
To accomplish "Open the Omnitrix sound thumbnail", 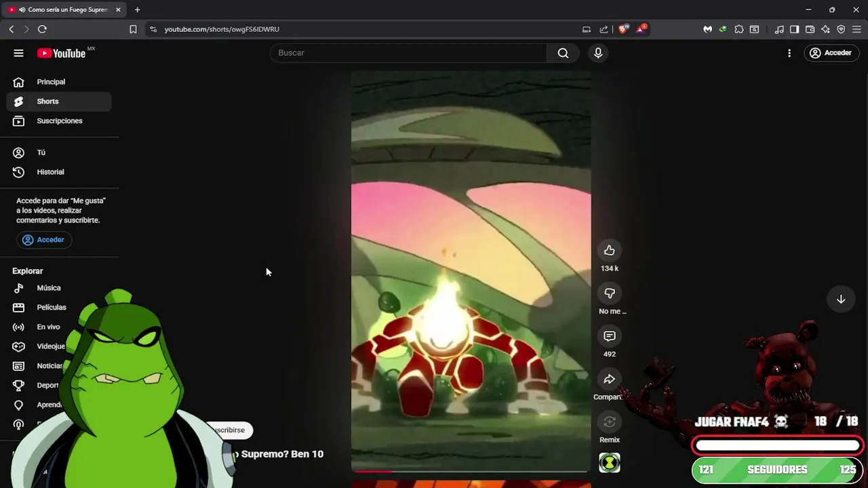I will coord(610,463).
